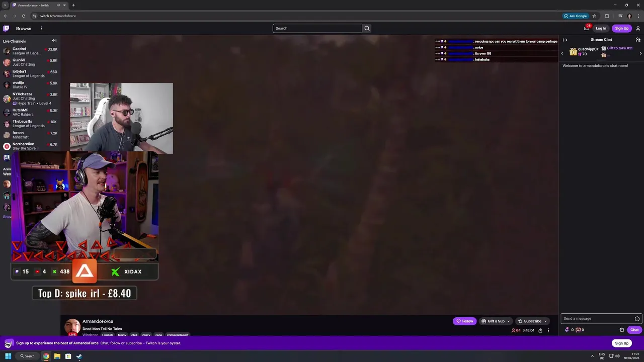Click the crimsondesert stream tag
The width and height of the screenshot is (644, 362).
tap(178, 335)
